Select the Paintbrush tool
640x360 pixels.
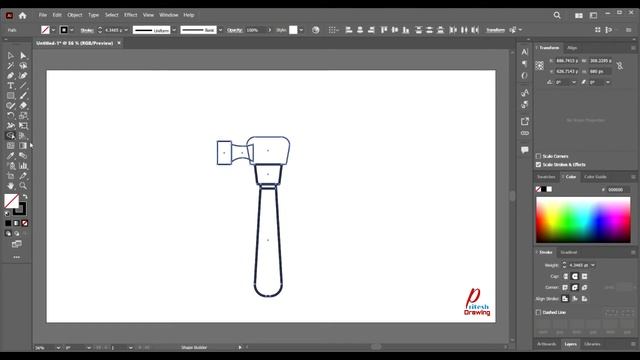pyautogui.click(x=23, y=96)
